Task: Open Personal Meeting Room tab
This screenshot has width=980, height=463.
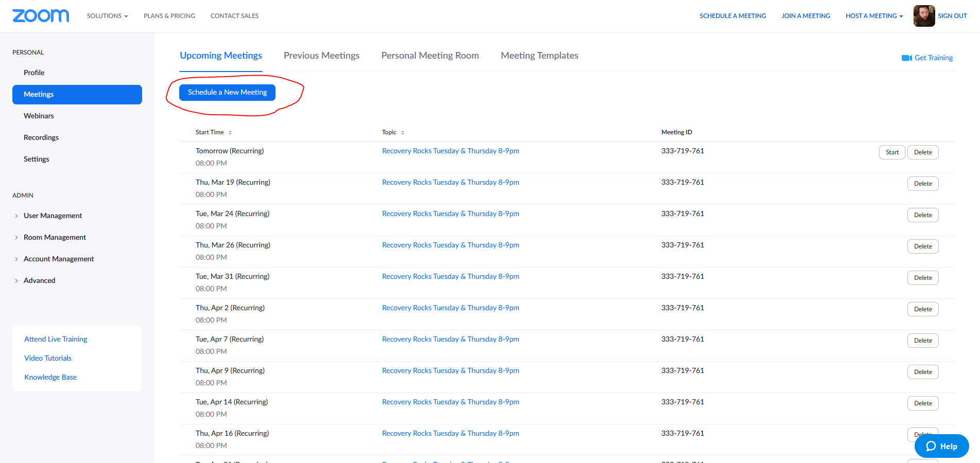Action: tap(430, 56)
